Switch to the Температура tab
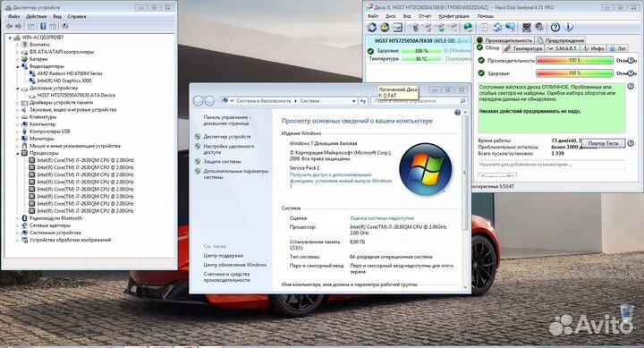The height and width of the screenshot is (348, 644). (x=523, y=48)
